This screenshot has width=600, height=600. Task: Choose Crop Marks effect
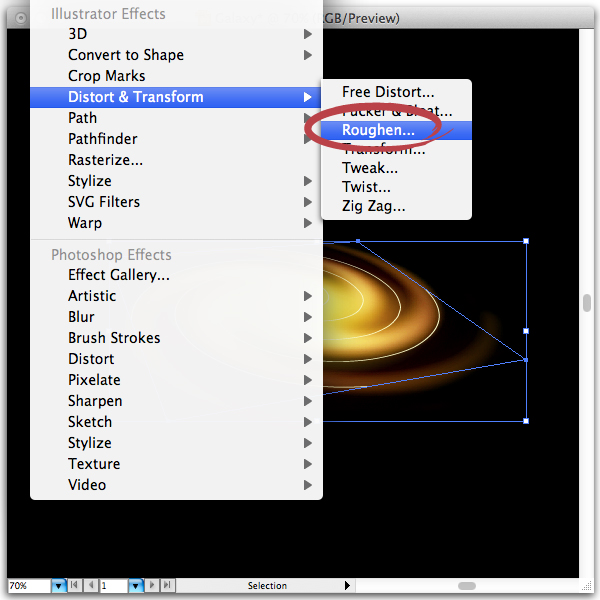coord(176,76)
